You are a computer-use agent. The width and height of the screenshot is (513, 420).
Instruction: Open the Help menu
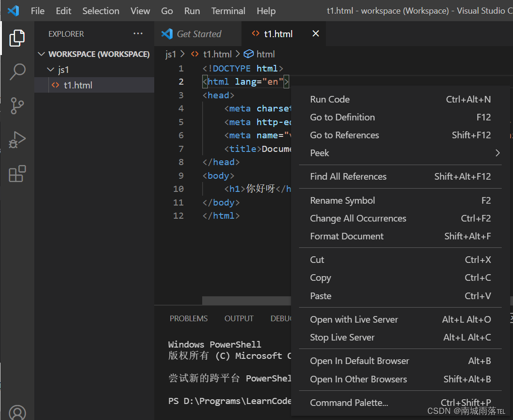tap(266, 11)
